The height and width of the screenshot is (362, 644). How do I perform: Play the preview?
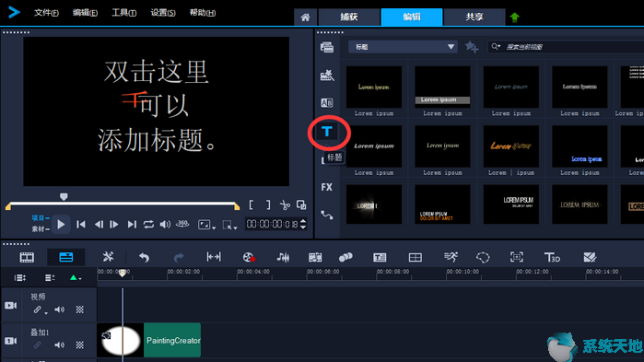click(61, 225)
